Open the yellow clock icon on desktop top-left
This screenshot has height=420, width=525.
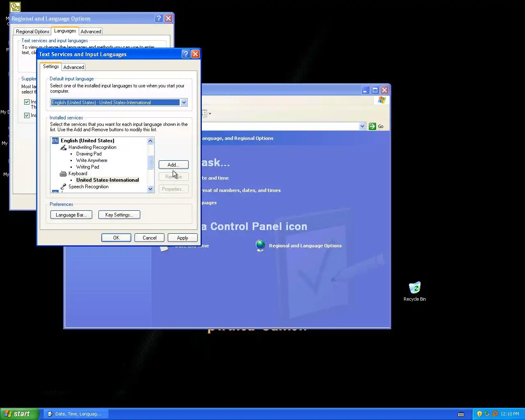click(15, 7)
